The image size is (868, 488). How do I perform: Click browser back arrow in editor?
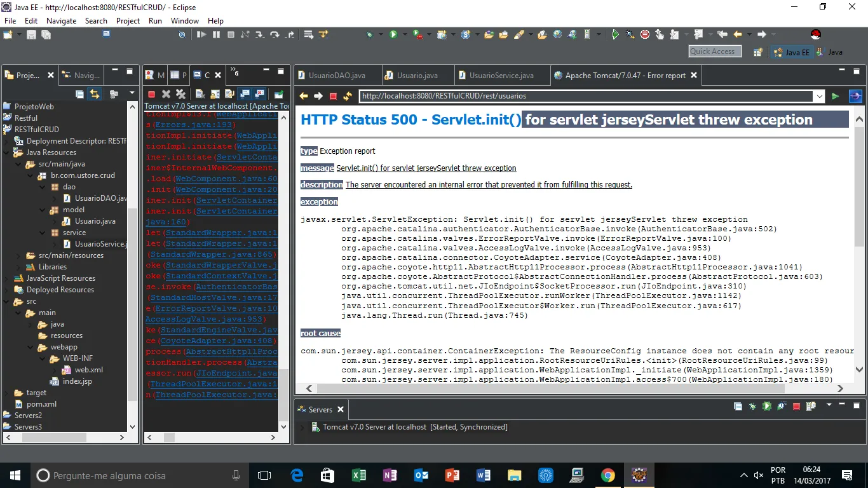304,97
